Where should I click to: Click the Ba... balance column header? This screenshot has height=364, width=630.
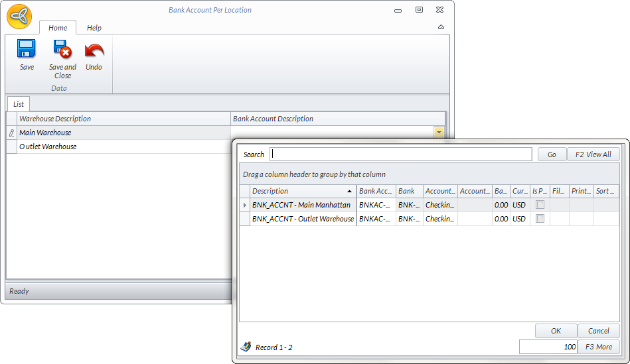[501, 191]
